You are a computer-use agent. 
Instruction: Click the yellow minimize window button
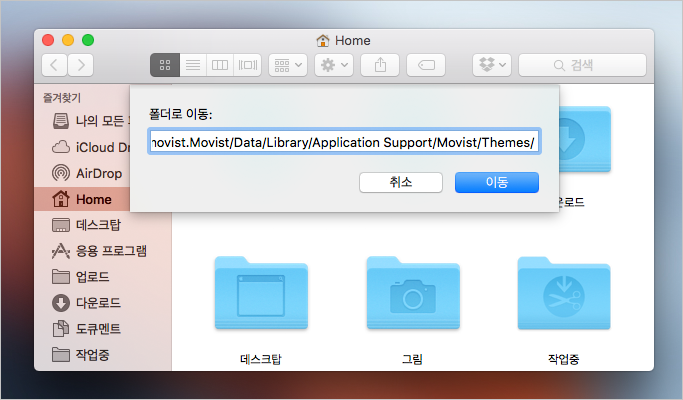pyautogui.click(x=68, y=40)
